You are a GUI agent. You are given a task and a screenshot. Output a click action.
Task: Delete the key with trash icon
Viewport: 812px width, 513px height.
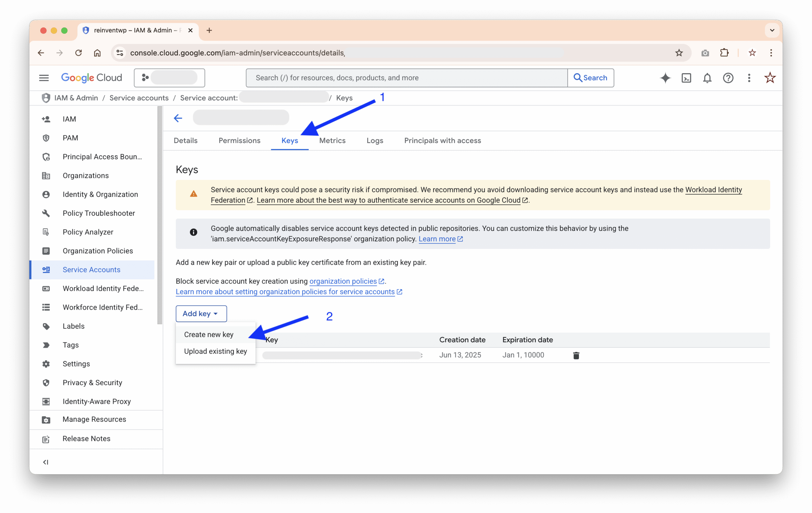(x=576, y=355)
